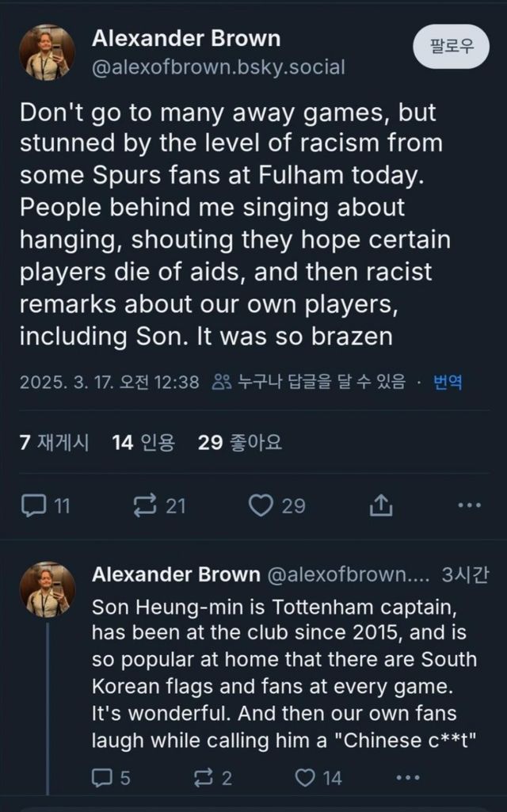Like the main post with heart icon

(261, 505)
